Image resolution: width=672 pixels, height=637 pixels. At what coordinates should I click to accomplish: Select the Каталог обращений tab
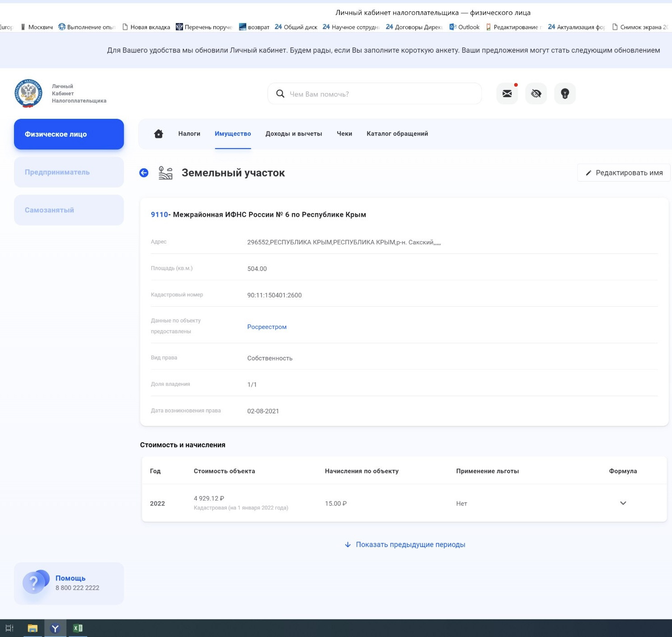coord(397,134)
